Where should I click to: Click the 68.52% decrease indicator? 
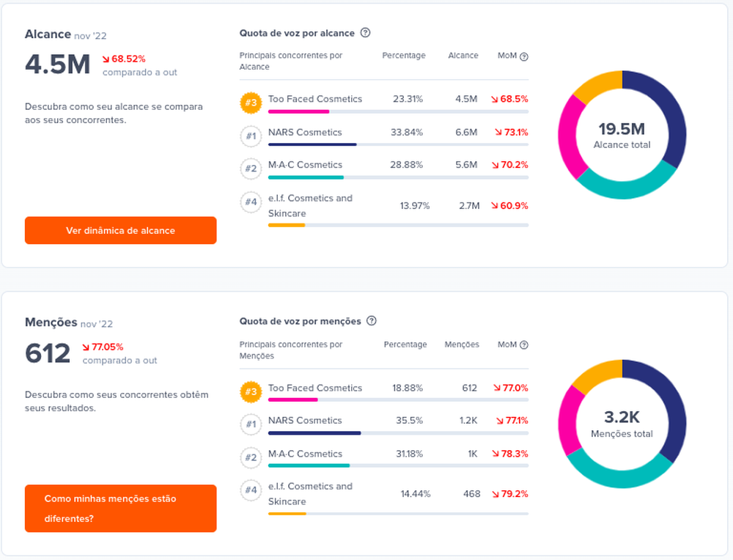pyautogui.click(x=124, y=59)
